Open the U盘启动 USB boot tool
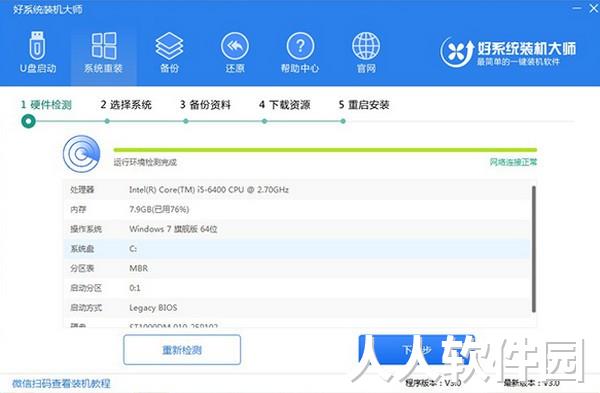The height and width of the screenshot is (393, 600). (x=38, y=52)
